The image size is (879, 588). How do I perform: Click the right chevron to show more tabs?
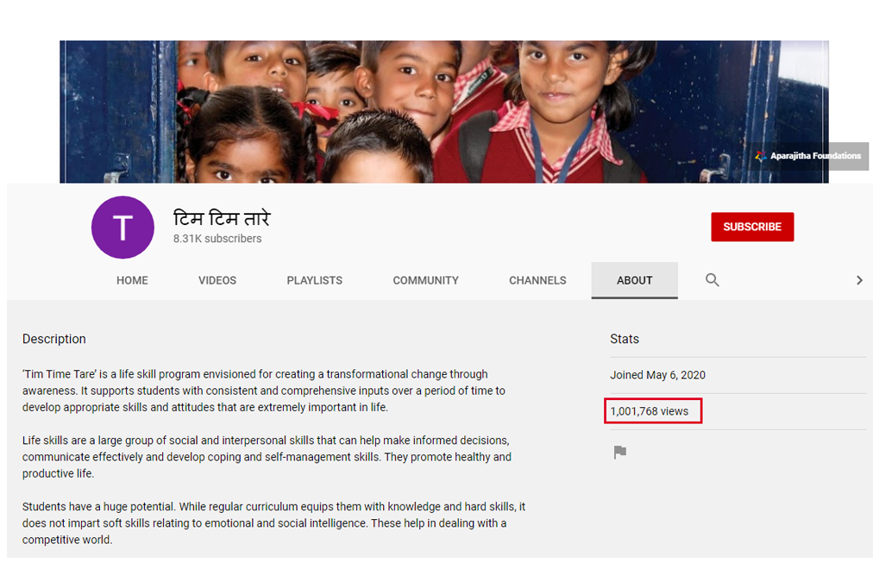pyautogui.click(x=859, y=279)
